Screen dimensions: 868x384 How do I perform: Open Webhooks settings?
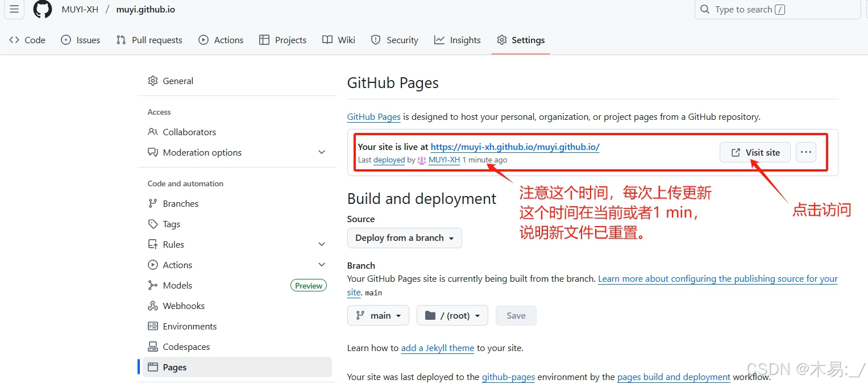point(237,306)
